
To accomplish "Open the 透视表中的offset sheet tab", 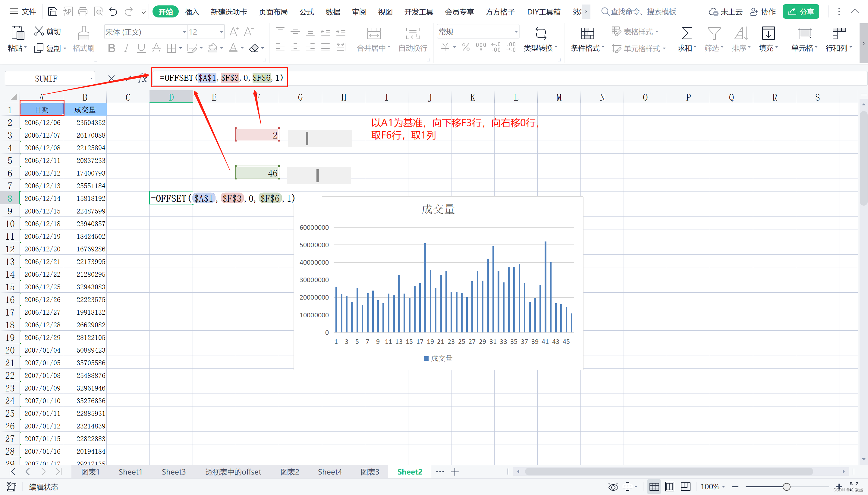I will click(233, 472).
